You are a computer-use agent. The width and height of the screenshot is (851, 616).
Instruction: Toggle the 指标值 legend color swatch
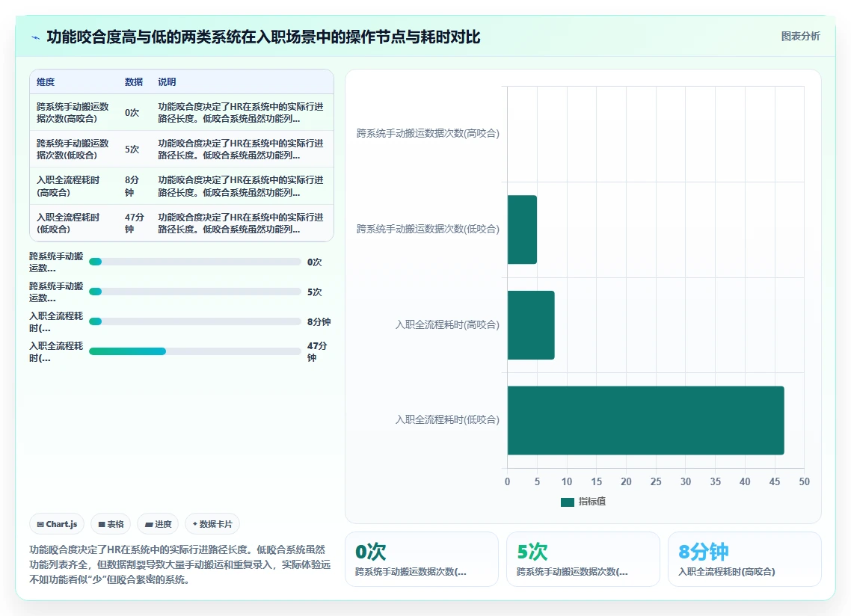coord(567,502)
